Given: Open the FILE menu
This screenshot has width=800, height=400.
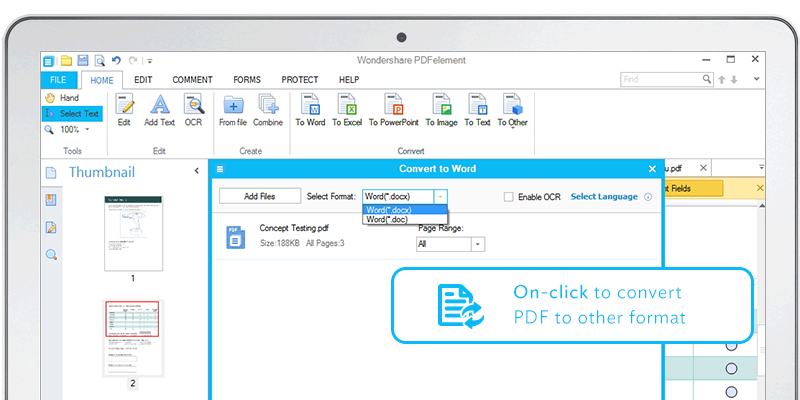Looking at the screenshot, I should point(59,80).
